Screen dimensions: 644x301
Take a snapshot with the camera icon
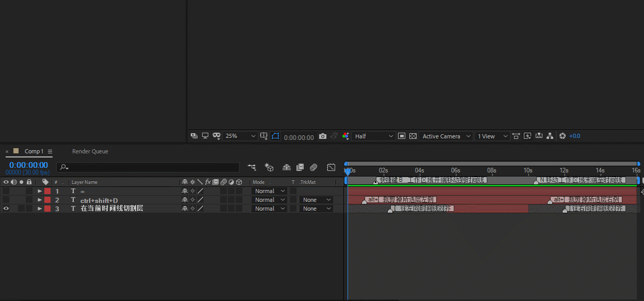(323, 136)
